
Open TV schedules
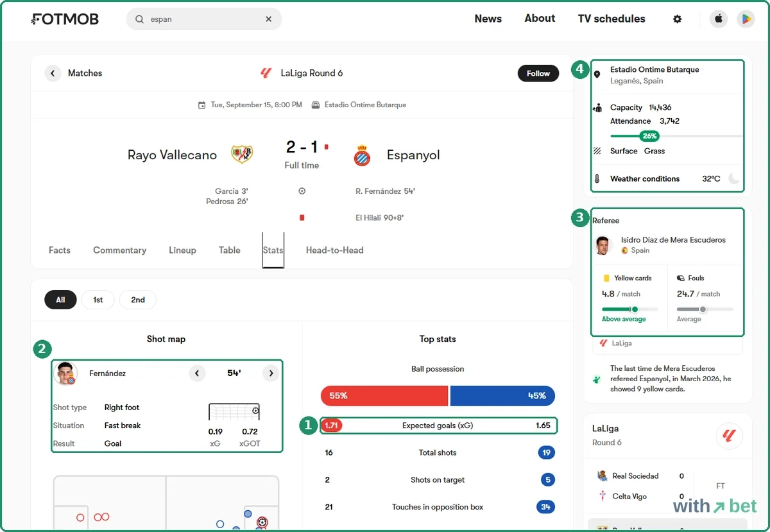tap(612, 19)
